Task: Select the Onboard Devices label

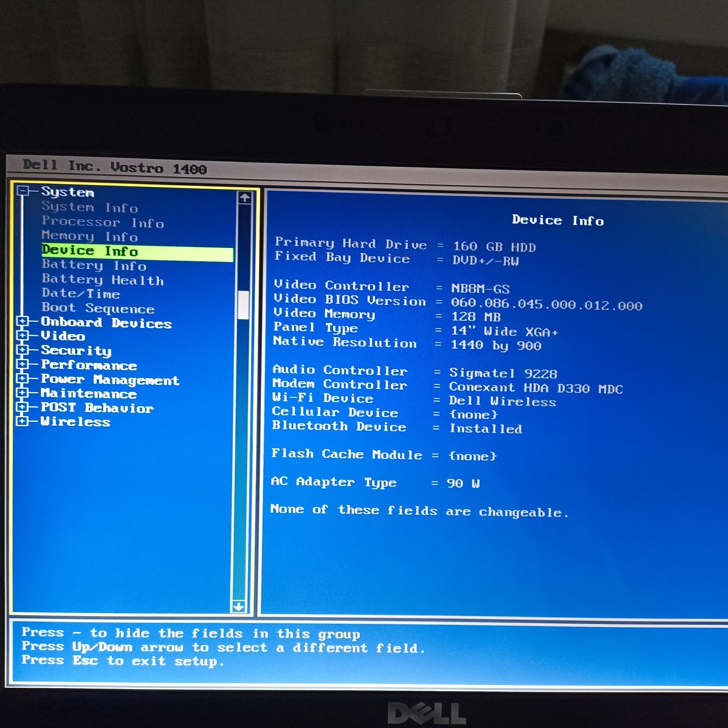Action: (106, 322)
